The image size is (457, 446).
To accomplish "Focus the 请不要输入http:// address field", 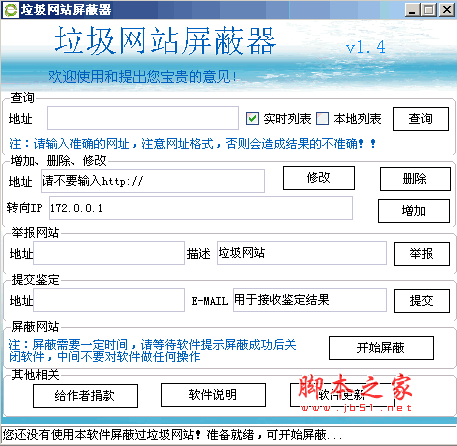I will point(153,181).
